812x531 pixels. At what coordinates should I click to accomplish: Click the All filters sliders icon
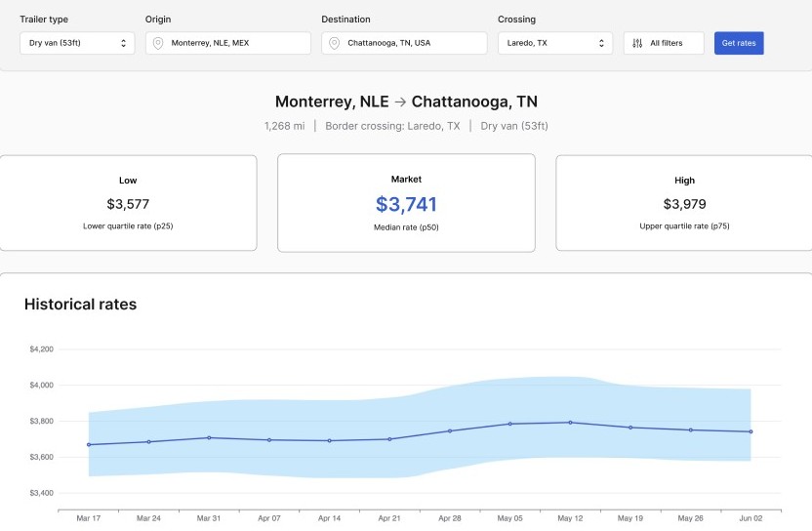pos(637,43)
